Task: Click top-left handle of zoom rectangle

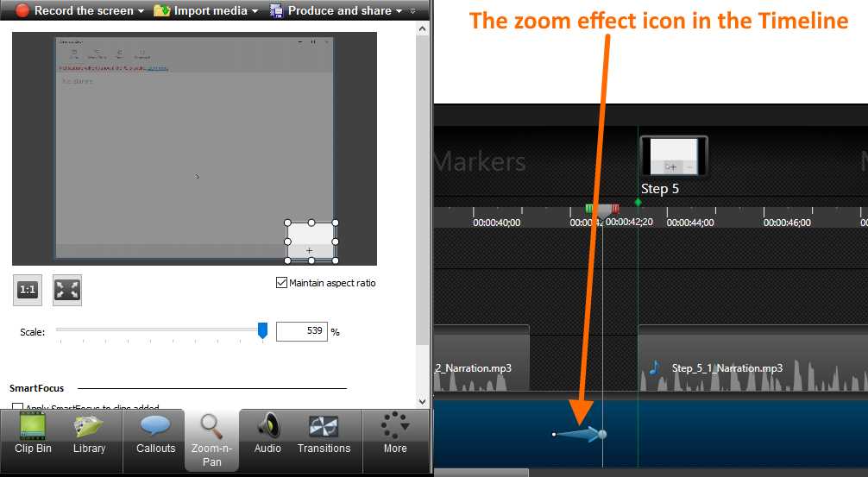Action: [288, 223]
